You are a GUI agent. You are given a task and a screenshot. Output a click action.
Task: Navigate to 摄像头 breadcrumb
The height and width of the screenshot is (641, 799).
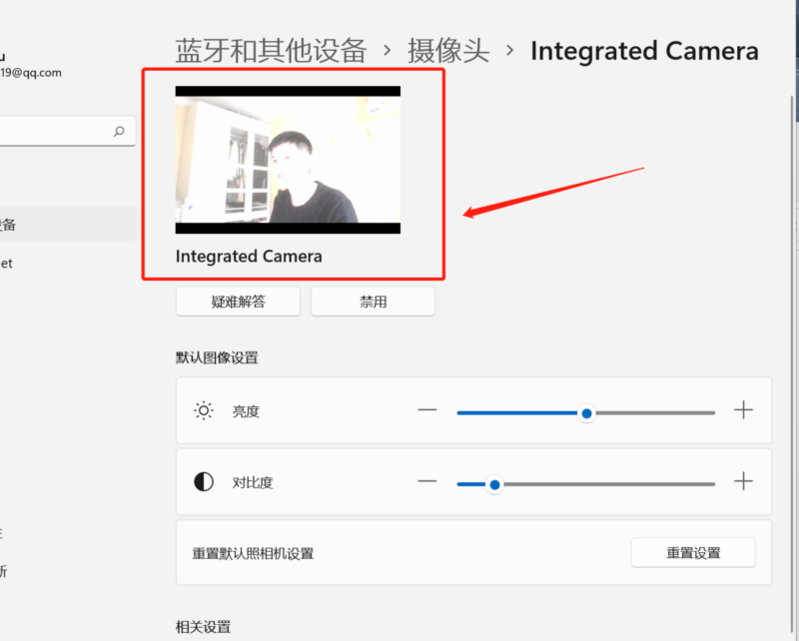448,51
